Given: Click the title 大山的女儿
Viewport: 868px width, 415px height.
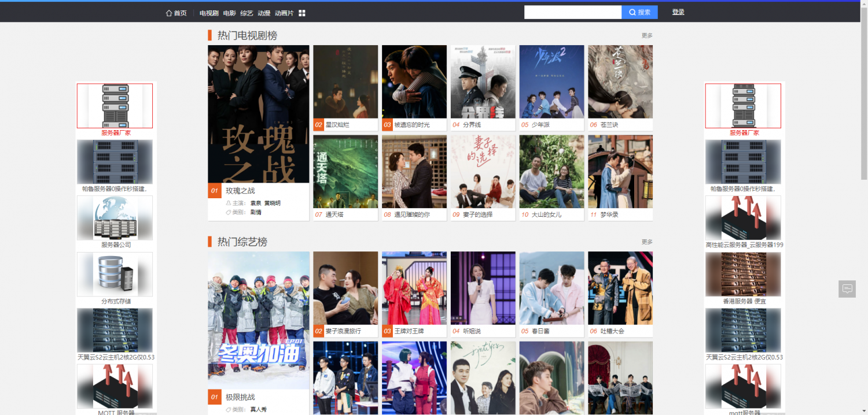Looking at the screenshot, I should (547, 215).
